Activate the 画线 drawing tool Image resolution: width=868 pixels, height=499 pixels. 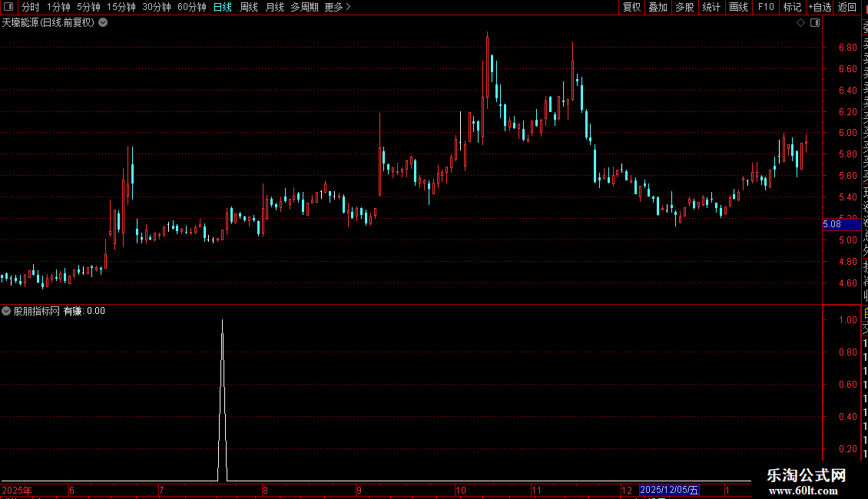click(x=738, y=7)
